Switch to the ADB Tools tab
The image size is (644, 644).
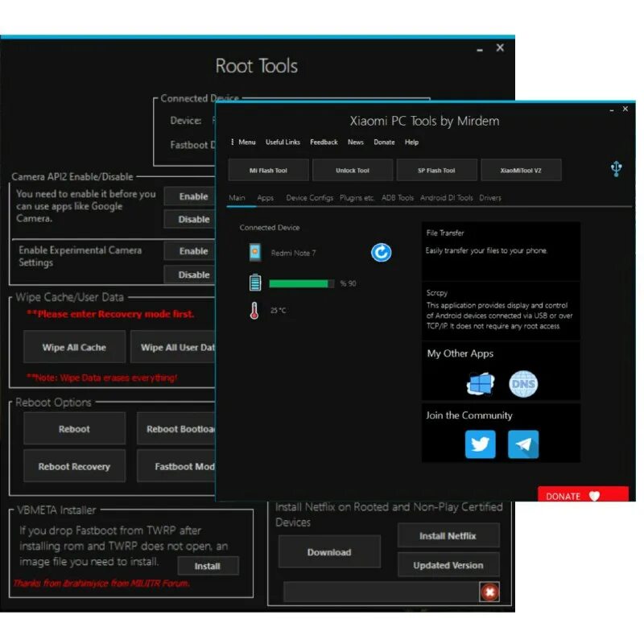coord(397,197)
